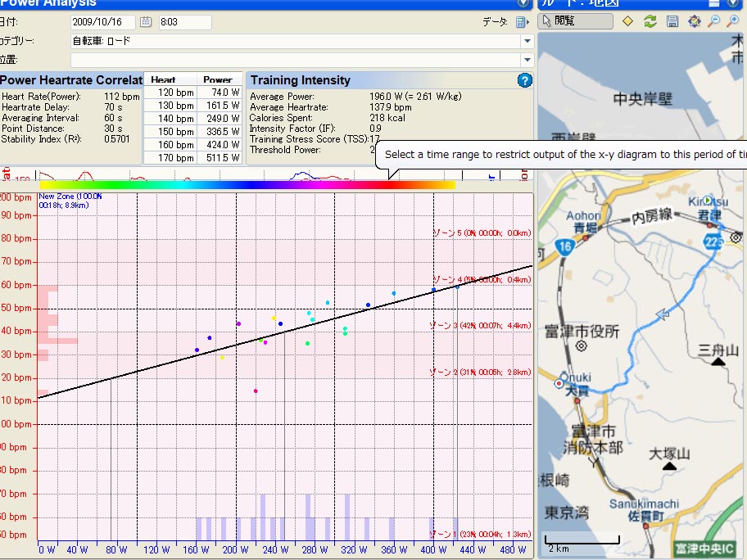Zoom in on the route map

click(x=734, y=21)
